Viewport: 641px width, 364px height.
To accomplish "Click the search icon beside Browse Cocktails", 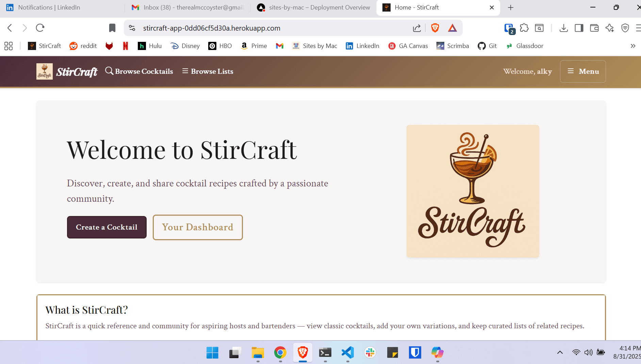I will [x=109, y=71].
